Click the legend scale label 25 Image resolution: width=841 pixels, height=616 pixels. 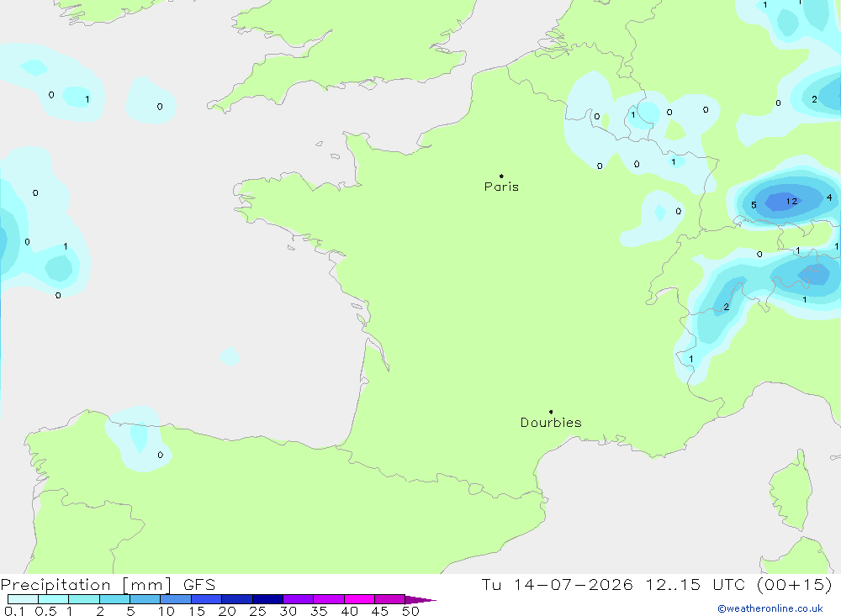[x=257, y=611]
